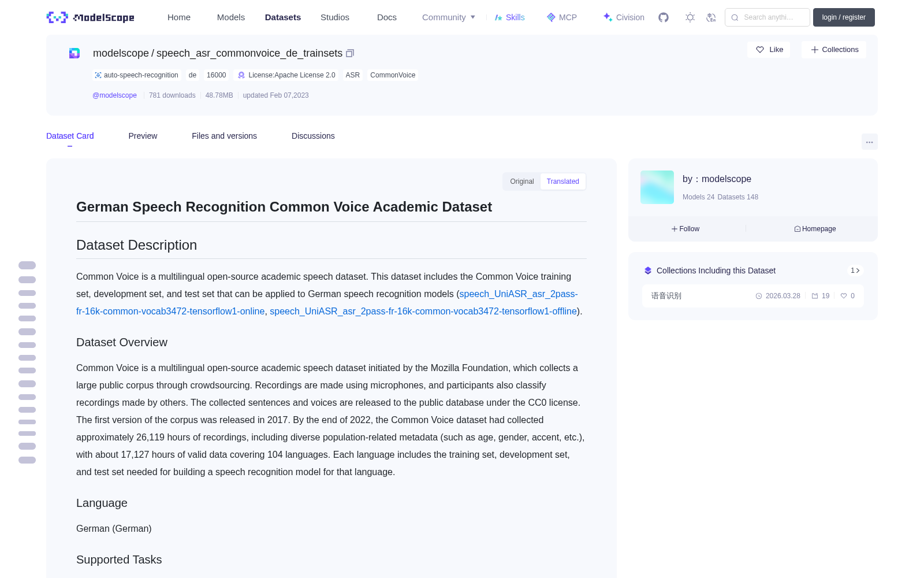Switch to the Files and versions tab
This screenshot has height=578, width=924.
pos(224,136)
